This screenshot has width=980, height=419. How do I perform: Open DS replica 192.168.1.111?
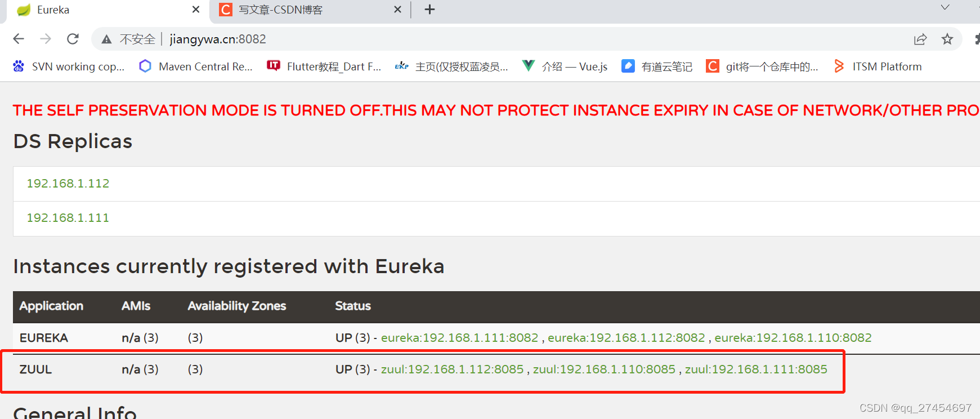(68, 217)
